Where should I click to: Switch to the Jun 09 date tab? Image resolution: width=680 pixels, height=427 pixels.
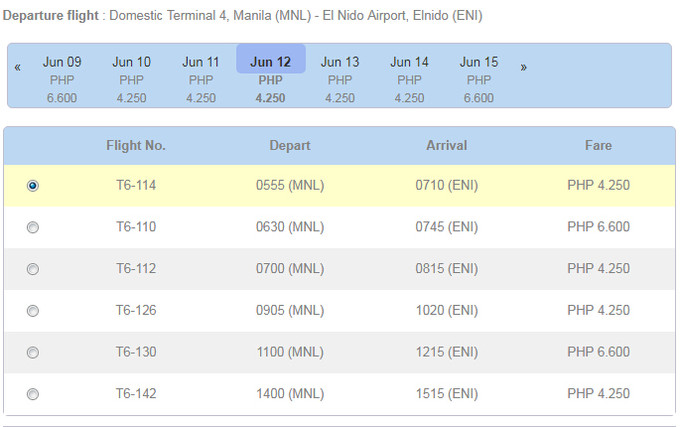(62, 79)
